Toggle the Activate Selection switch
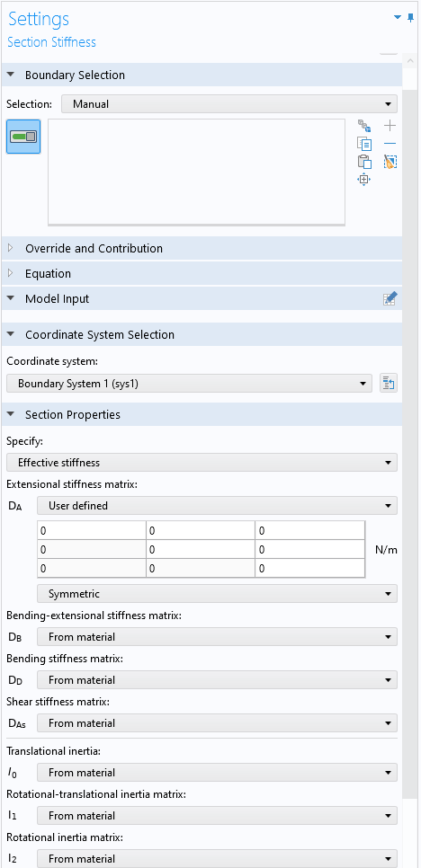 click(x=23, y=137)
